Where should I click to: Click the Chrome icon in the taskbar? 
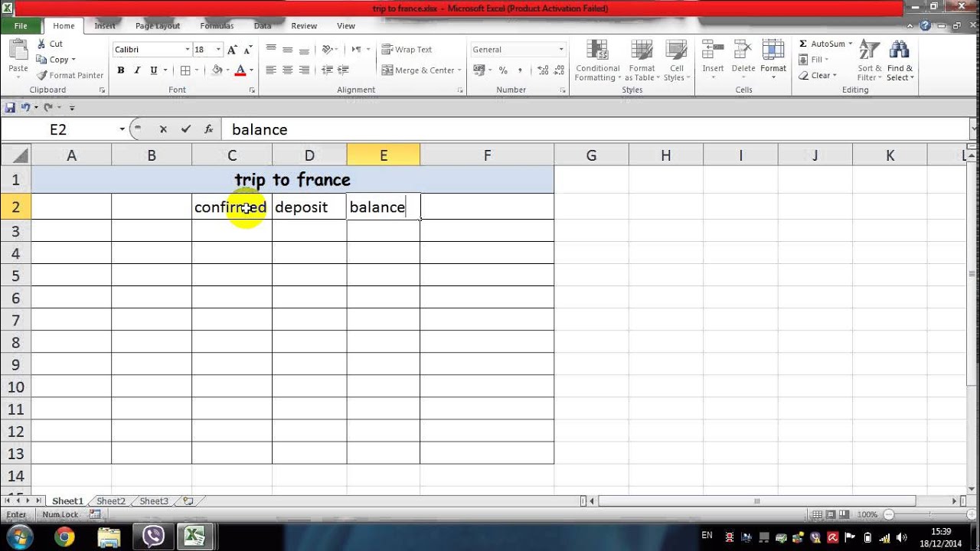[64, 536]
